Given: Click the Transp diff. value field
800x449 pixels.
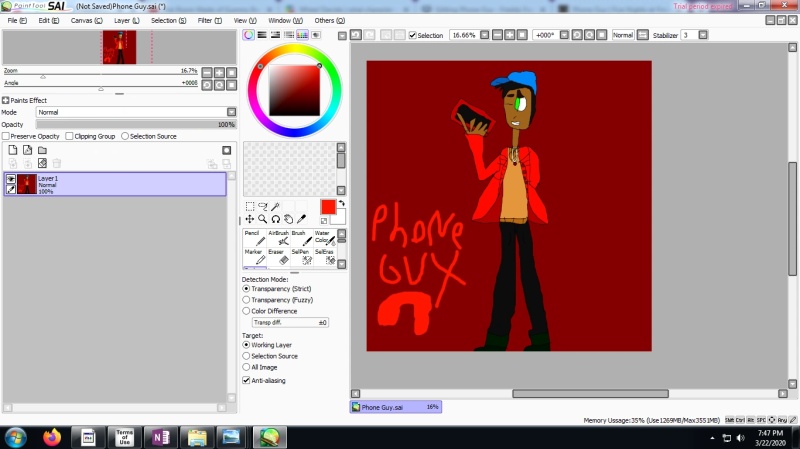Looking at the screenshot, I should pos(290,322).
